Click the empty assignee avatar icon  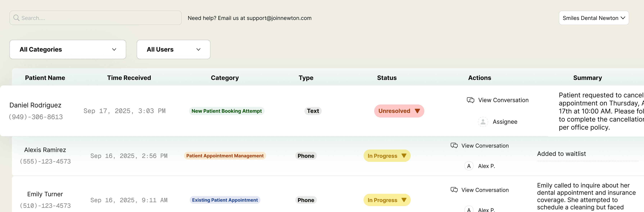(x=483, y=122)
